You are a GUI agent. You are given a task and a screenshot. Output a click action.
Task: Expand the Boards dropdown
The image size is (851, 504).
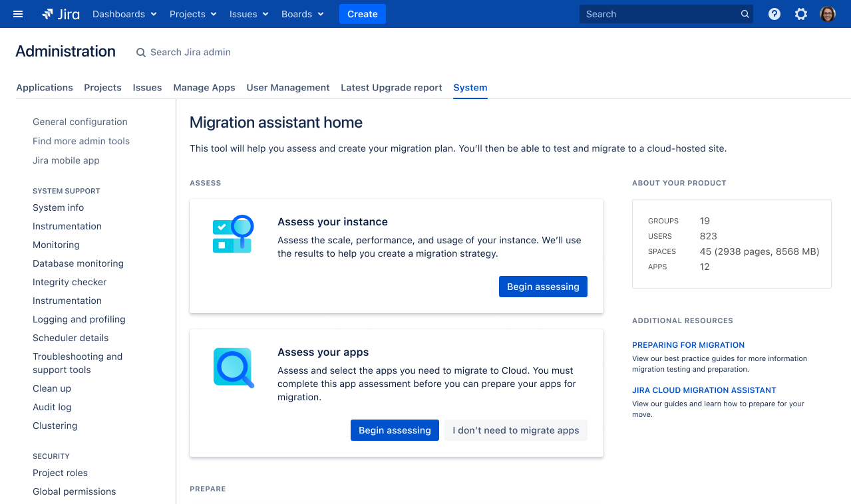click(303, 14)
